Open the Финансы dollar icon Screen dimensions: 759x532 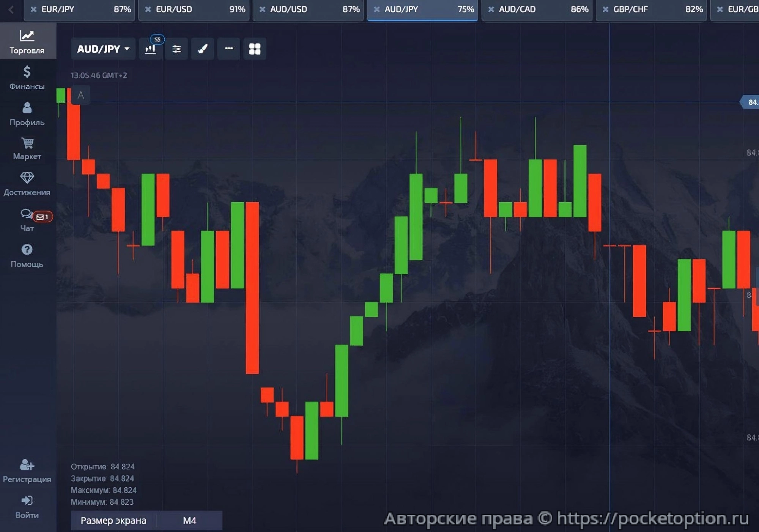[27, 77]
